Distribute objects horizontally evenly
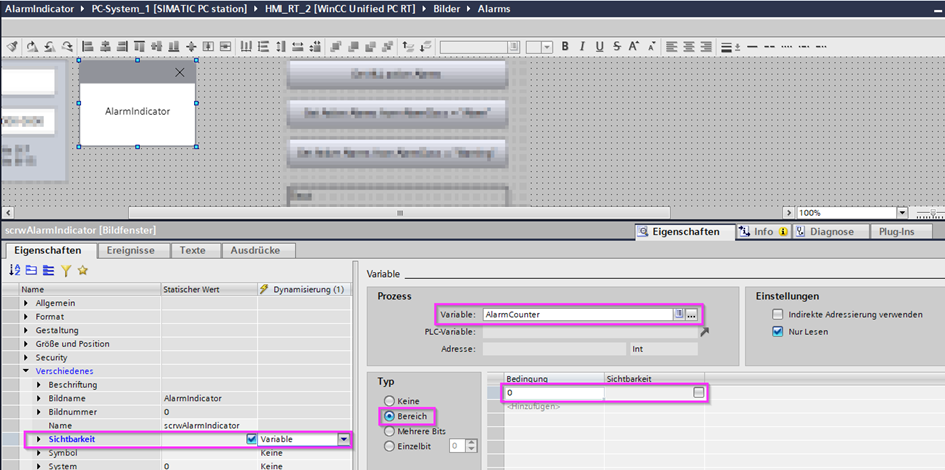The image size is (945, 470). (246, 46)
